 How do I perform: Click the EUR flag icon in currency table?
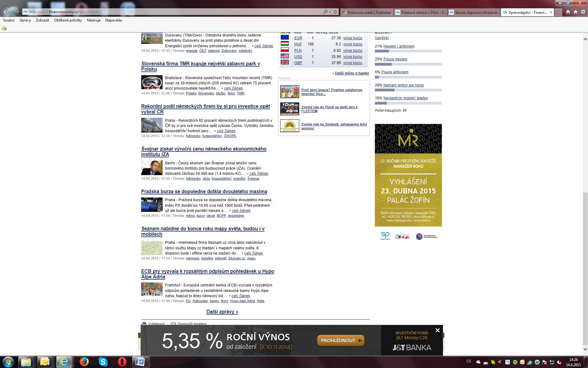pyautogui.click(x=285, y=37)
